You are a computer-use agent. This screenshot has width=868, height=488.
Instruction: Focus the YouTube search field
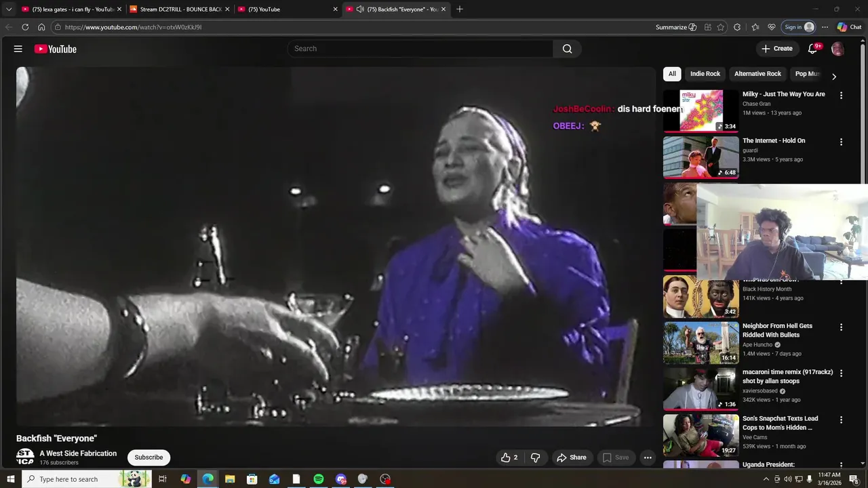[420, 49]
